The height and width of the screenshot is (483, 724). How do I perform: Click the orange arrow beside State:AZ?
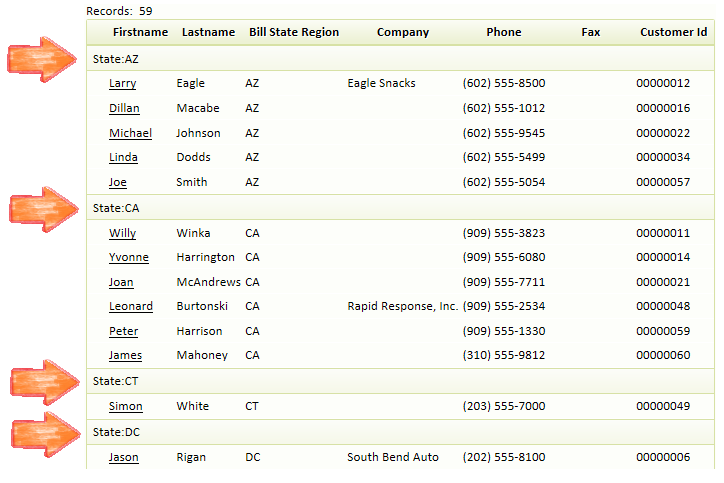42,60
